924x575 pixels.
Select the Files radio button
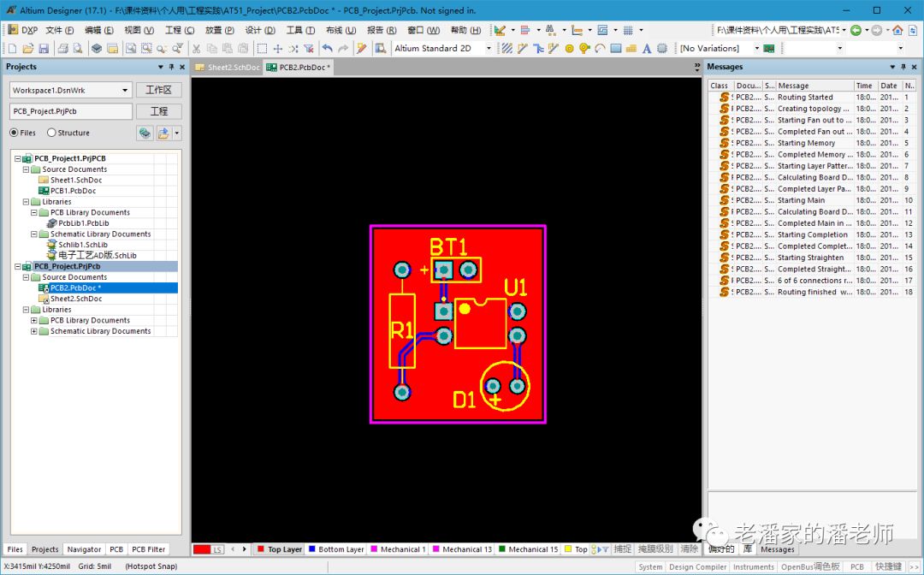point(14,133)
